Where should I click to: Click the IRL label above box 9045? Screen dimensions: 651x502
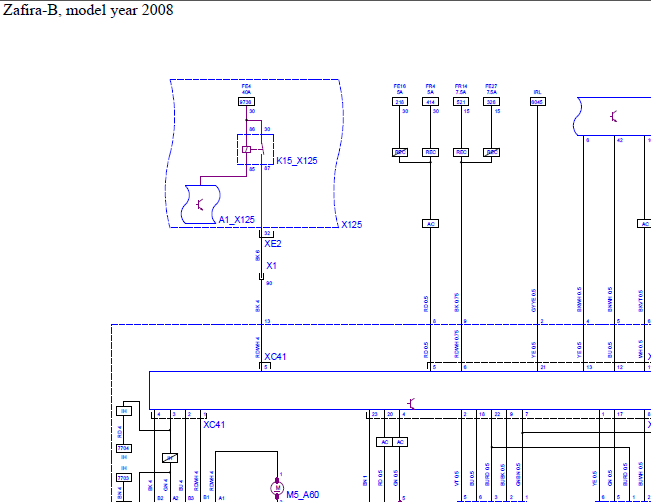[538, 92]
